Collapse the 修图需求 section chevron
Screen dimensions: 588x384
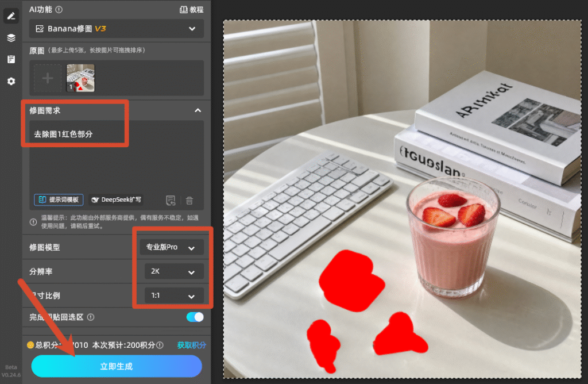pyautogui.click(x=198, y=110)
